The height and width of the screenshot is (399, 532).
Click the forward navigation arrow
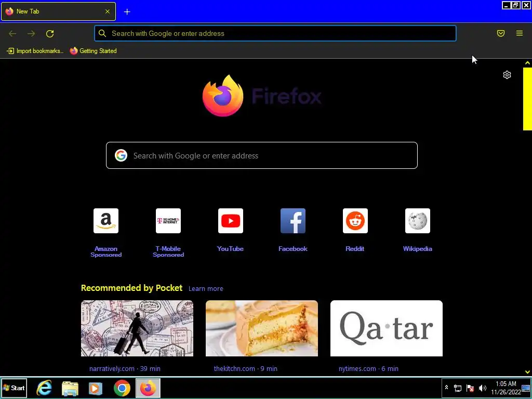coord(31,33)
